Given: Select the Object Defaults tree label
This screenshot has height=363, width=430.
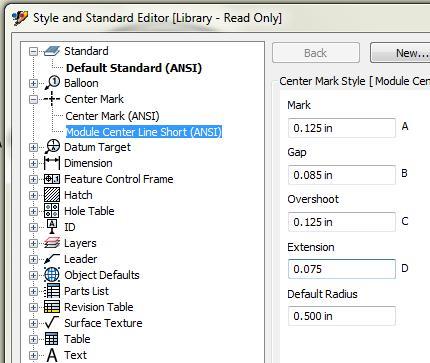Looking at the screenshot, I should pos(102,275).
